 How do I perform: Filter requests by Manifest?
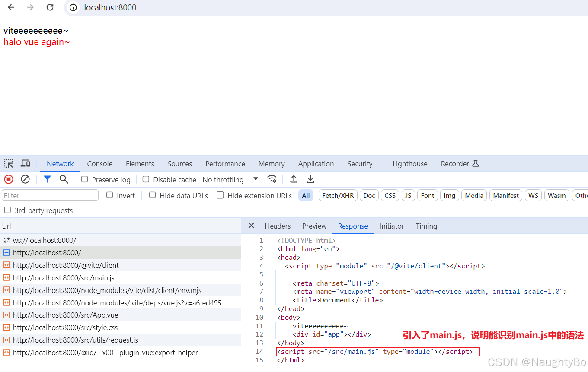coord(506,195)
